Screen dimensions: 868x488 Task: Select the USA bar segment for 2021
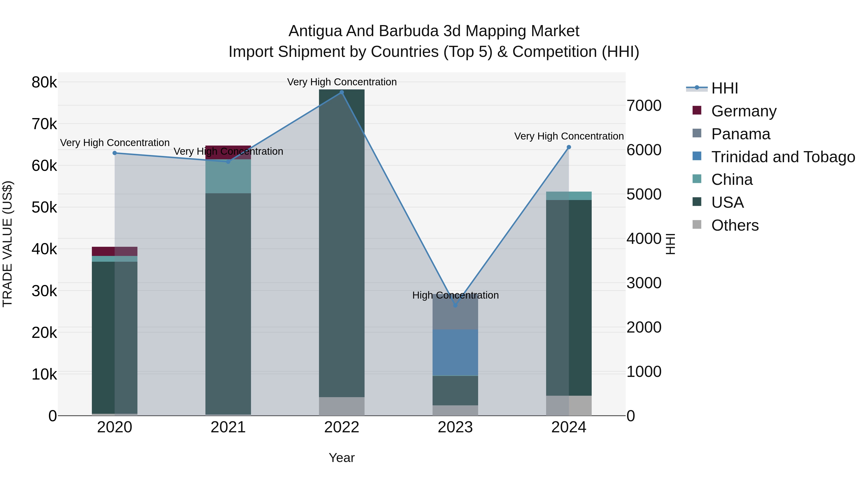pyautogui.click(x=228, y=304)
